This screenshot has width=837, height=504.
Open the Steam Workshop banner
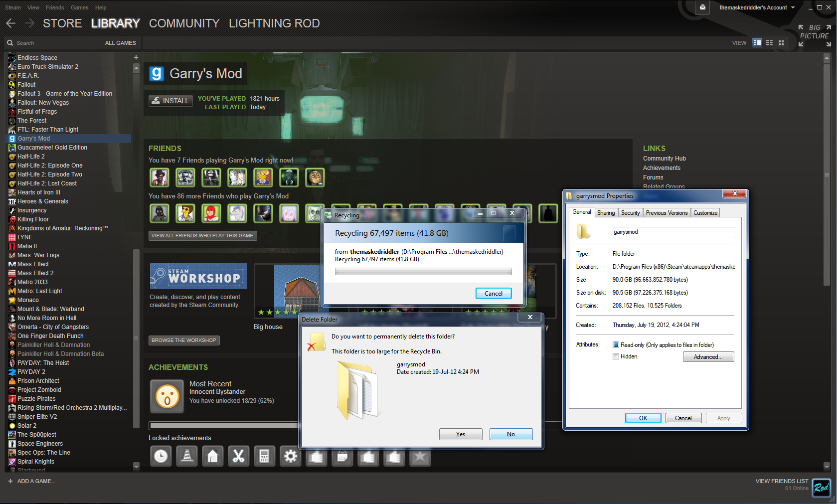pos(198,276)
